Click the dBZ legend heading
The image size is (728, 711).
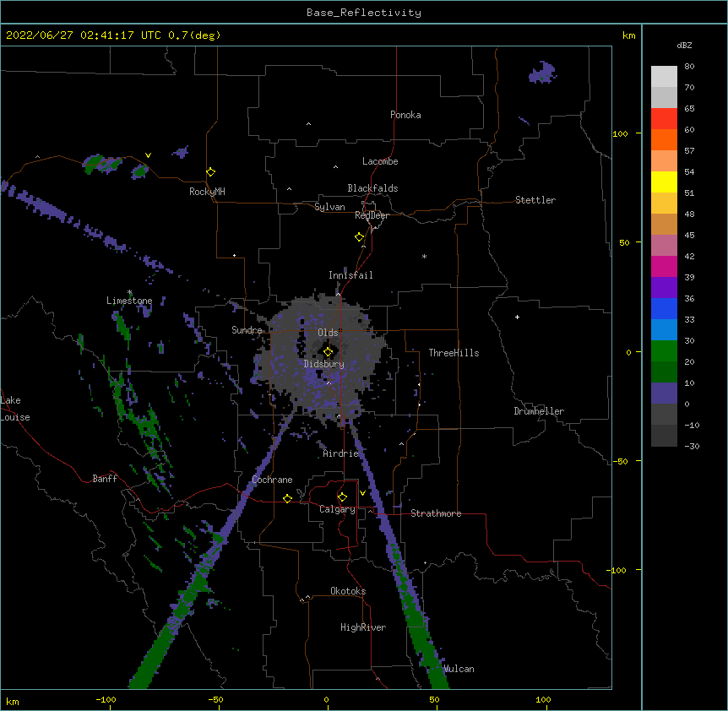tap(684, 45)
